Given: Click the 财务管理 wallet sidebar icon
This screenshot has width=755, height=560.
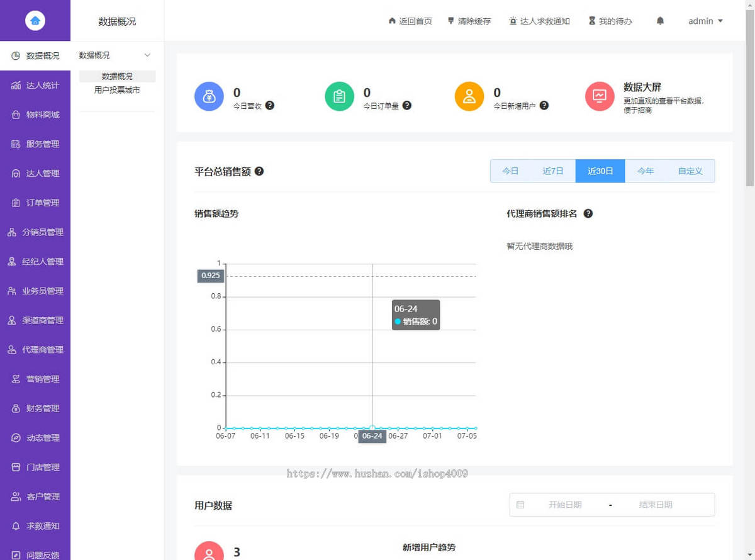Looking at the screenshot, I should [x=16, y=408].
